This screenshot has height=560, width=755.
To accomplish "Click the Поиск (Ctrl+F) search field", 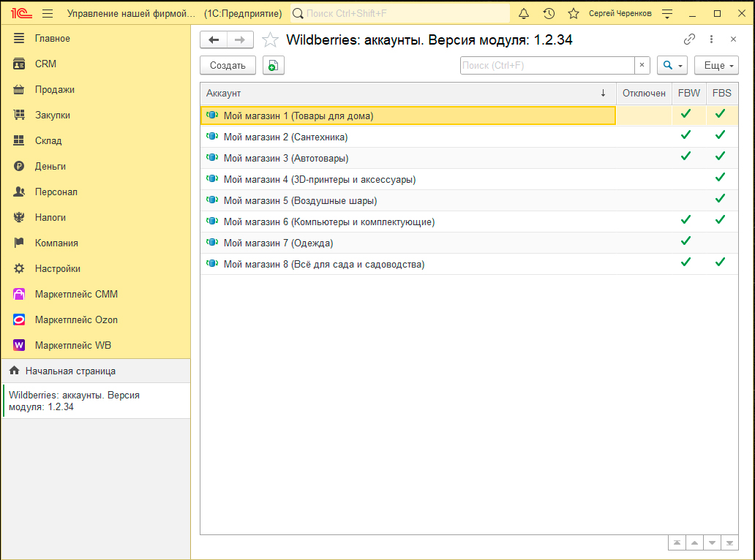I will pyautogui.click(x=546, y=65).
